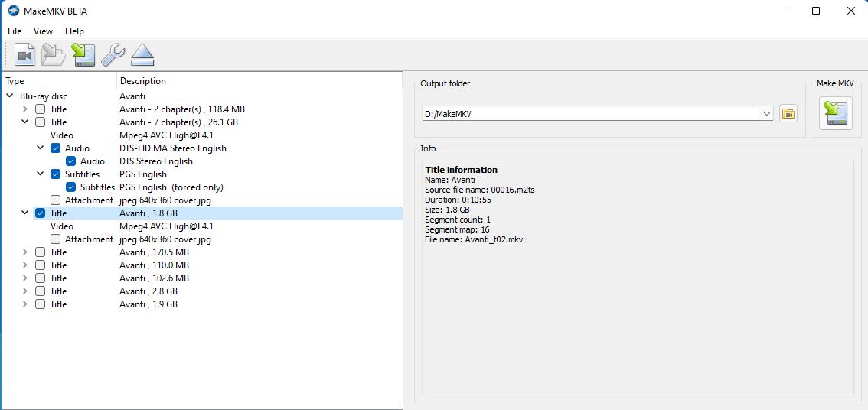868x410 pixels.
Task: Expand the 102.6 MB title node
Action: (x=25, y=278)
